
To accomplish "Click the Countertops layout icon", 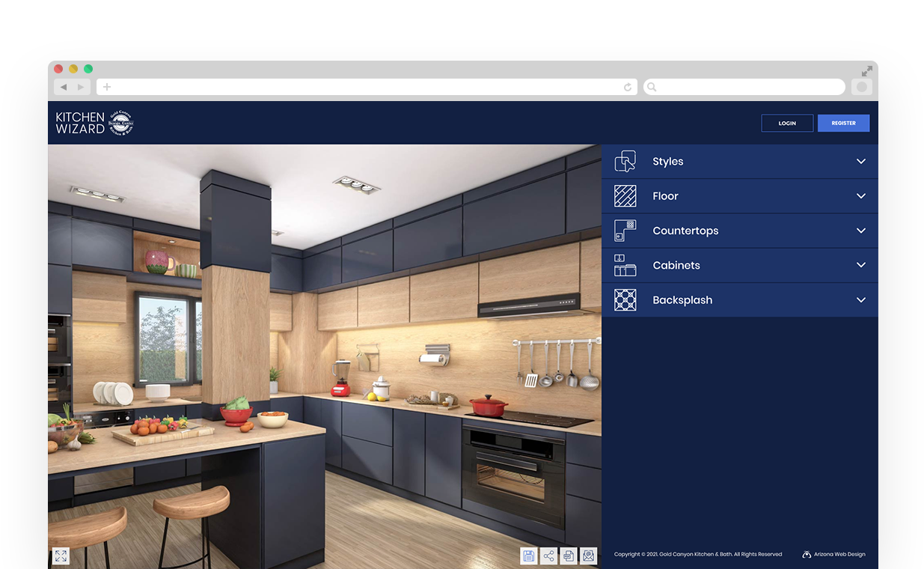I will (x=625, y=231).
